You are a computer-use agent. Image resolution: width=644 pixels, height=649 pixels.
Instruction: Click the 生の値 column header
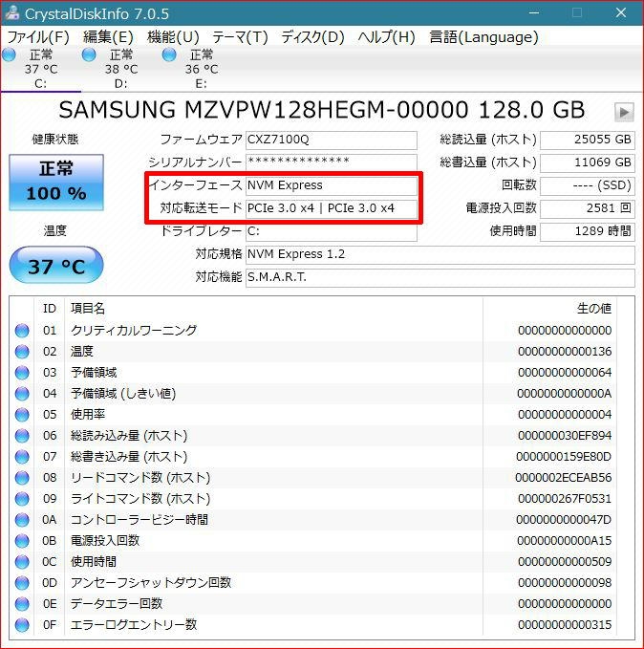594,309
